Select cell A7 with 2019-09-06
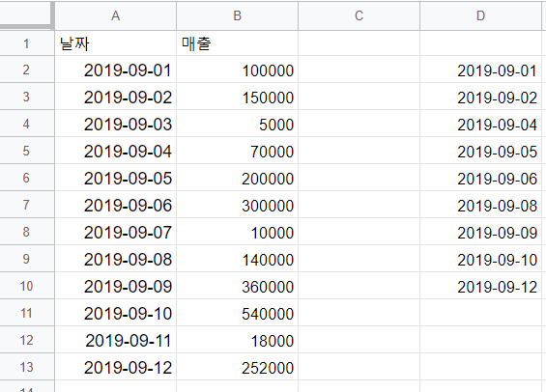Viewport: 546px width, 392px height. click(116, 205)
